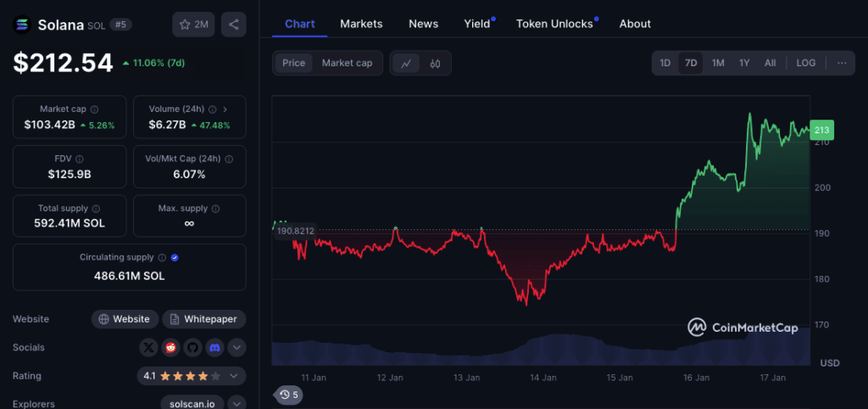Select the Price chart toggle
The width and height of the screenshot is (868, 409).
point(294,63)
